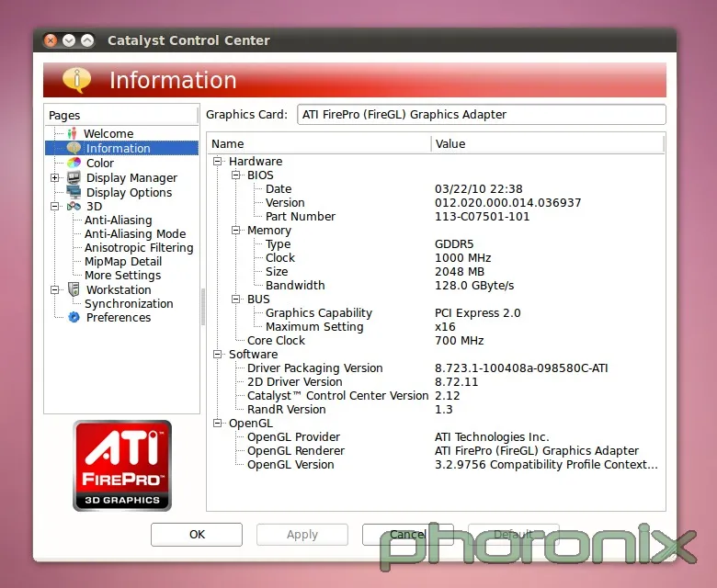Click the Display Options icon
Viewport: 717px width, 588px height.
click(x=74, y=192)
